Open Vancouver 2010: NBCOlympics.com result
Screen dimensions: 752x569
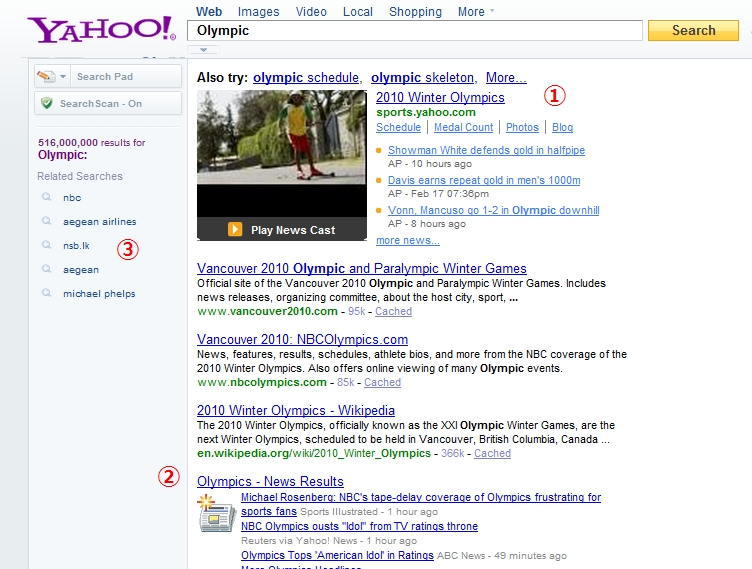tap(302, 339)
